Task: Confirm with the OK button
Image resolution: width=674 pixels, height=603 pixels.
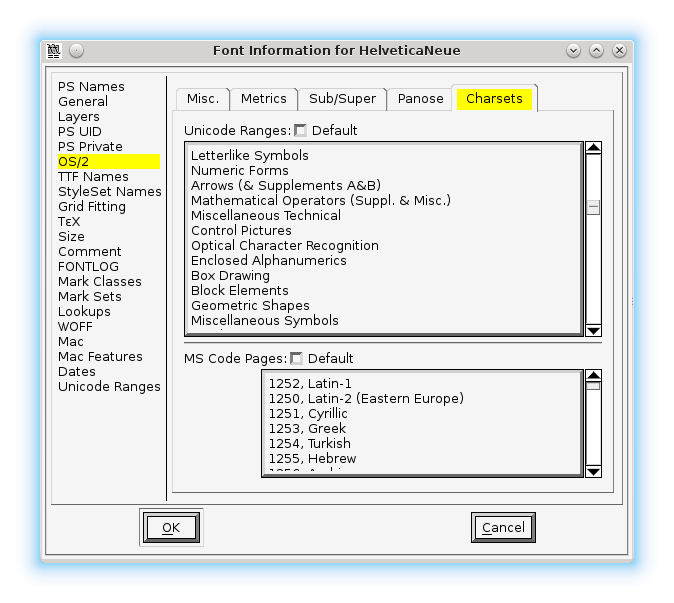Action: click(x=171, y=527)
